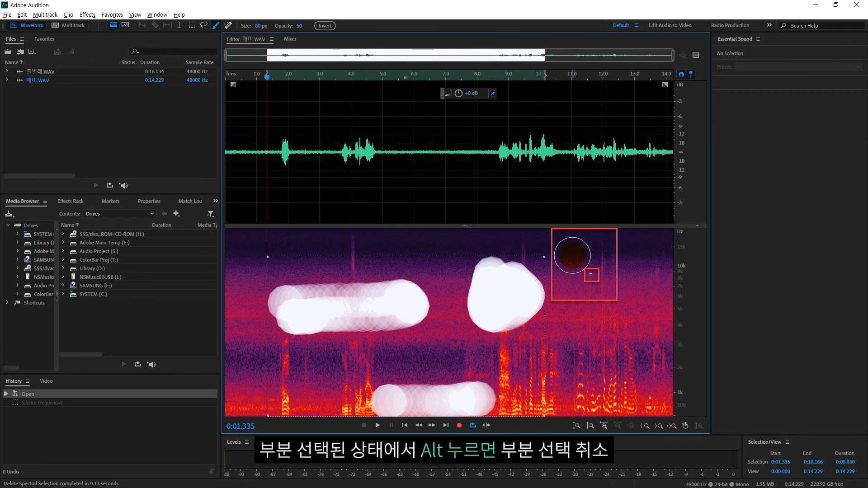
Task: Expand the Shortcuts tree item
Action: coord(7,303)
